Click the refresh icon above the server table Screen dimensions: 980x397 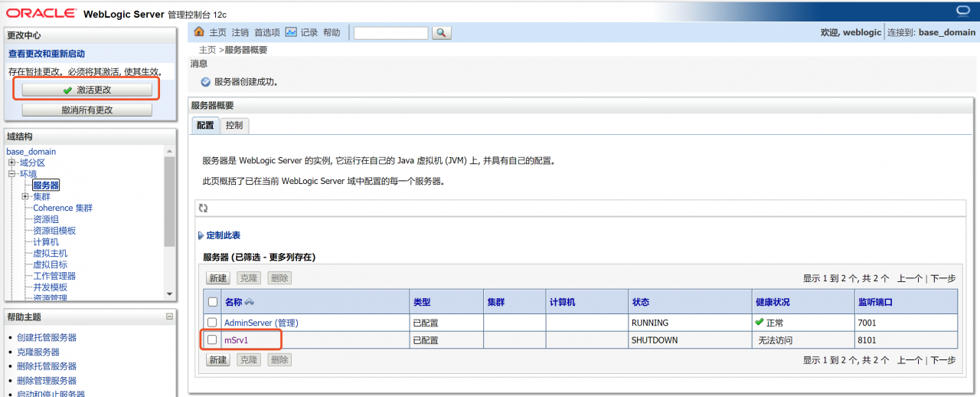pos(204,208)
